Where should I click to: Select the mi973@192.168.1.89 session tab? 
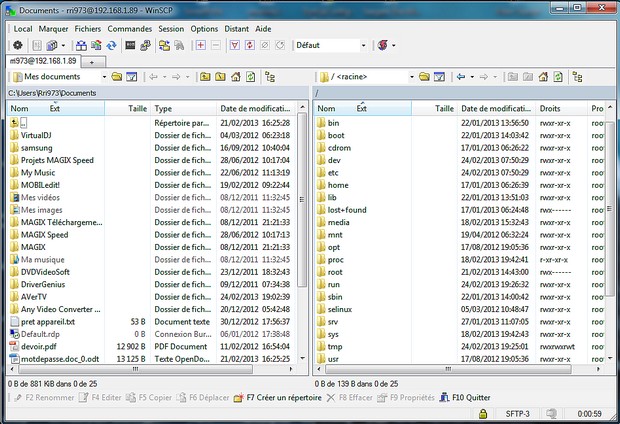click(42, 61)
